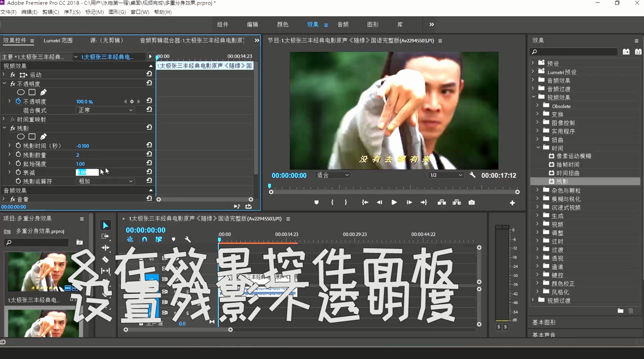Image resolution: width=644 pixels, height=359 pixels.
Task: Step forward one frame in program monitor
Action: [x=409, y=202]
